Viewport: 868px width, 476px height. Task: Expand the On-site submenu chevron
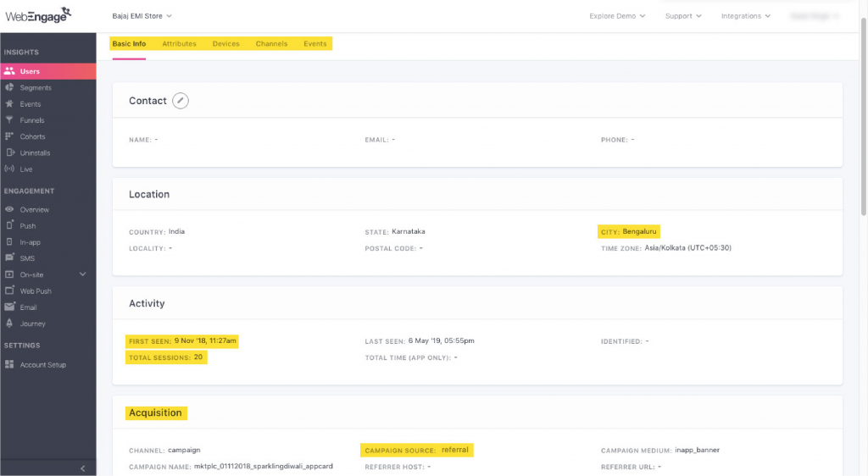(x=83, y=274)
